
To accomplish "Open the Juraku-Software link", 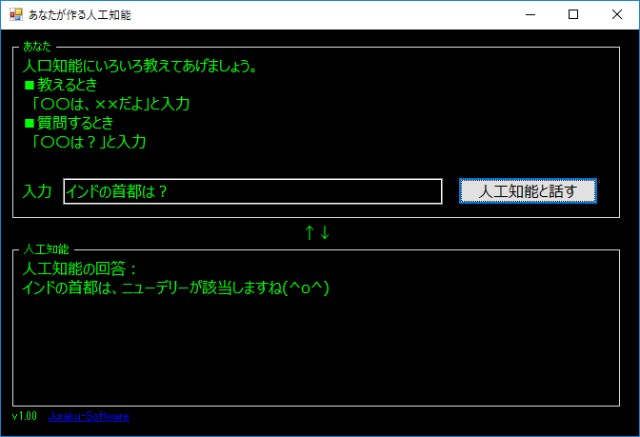I will (88, 416).
